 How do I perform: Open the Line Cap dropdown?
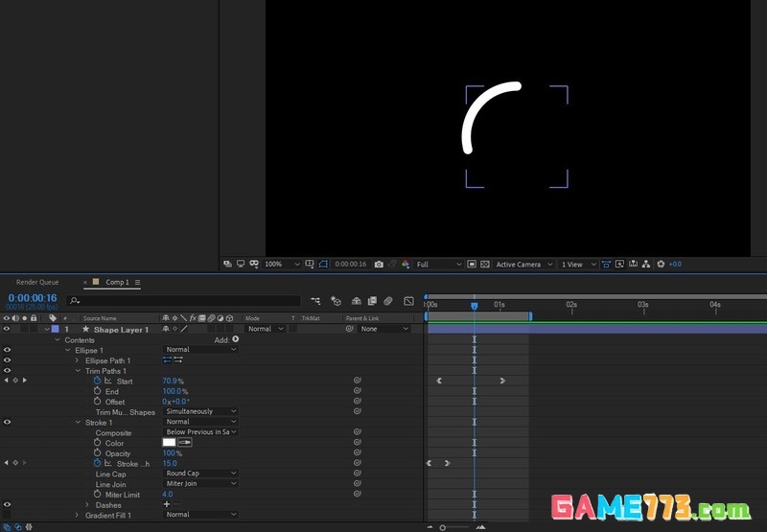200,474
